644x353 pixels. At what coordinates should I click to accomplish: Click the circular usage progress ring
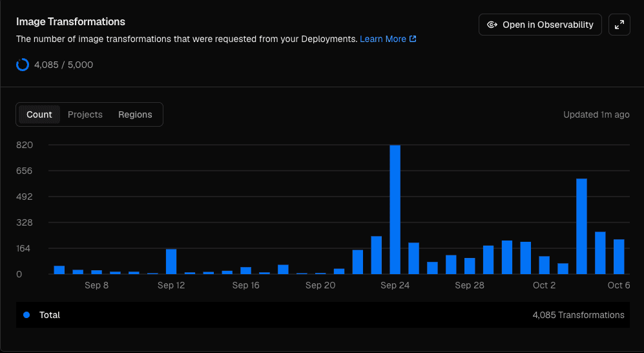point(23,65)
